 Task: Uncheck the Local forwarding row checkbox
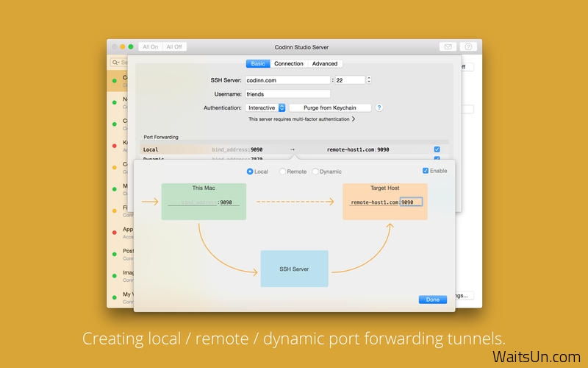coord(437,149)
